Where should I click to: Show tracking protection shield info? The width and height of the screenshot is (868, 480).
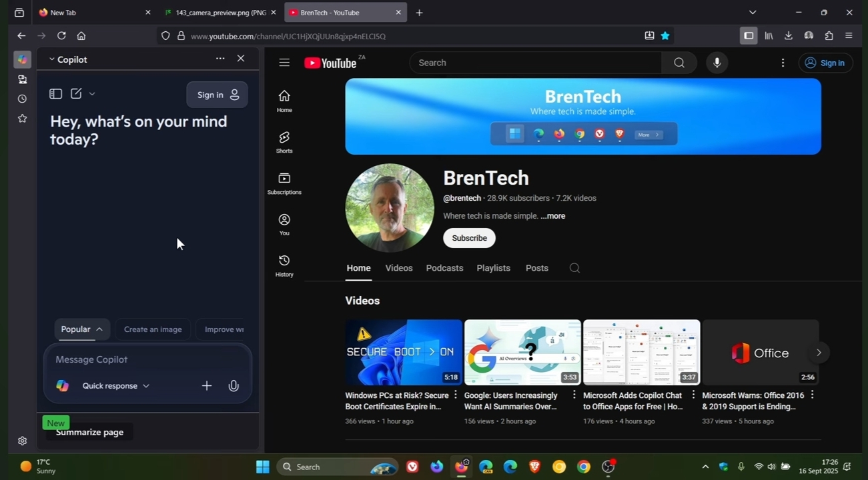click(166, 36)
